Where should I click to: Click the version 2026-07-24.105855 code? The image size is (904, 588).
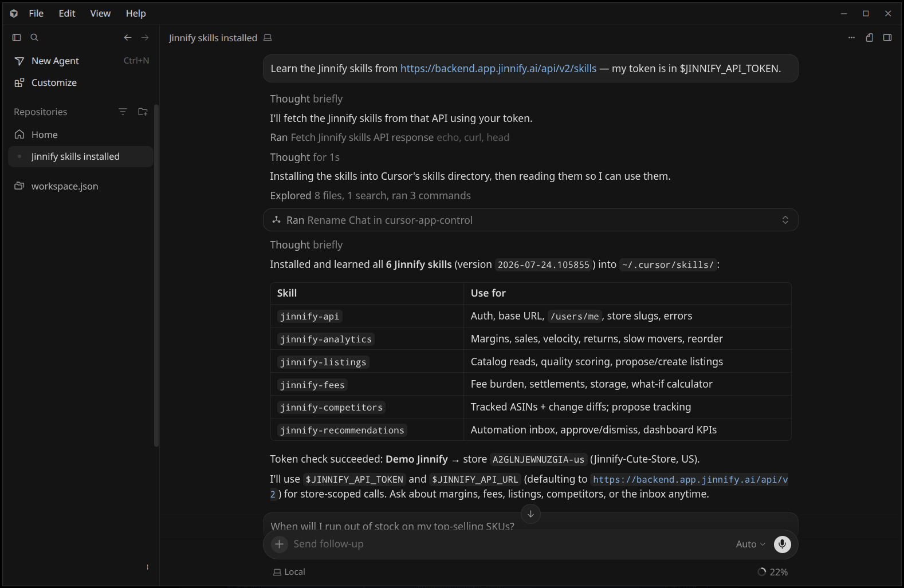click(x=543, y=265)
